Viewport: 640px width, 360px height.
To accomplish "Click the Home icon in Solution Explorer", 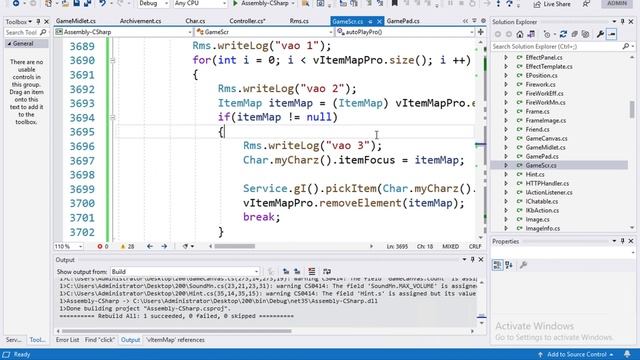I will click(520, 34).
